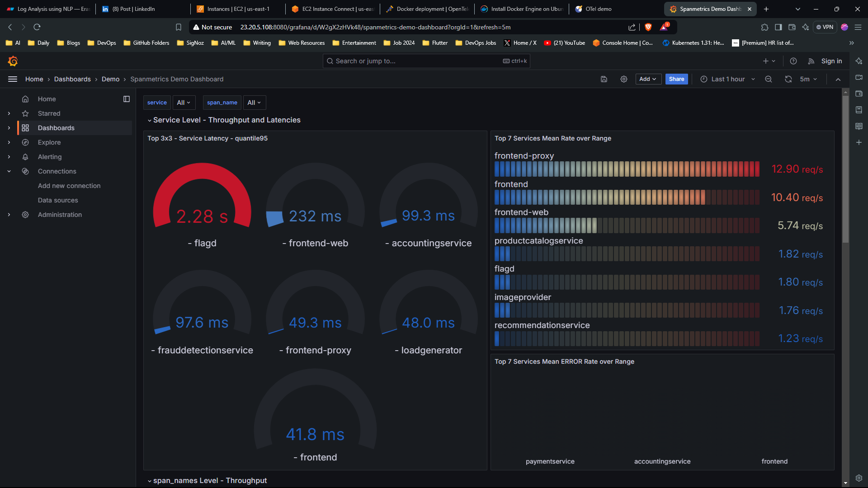Open the span_name All dropdown
Image resolution: width=868 pixels, height=488 pixels.
click(254, 103)
